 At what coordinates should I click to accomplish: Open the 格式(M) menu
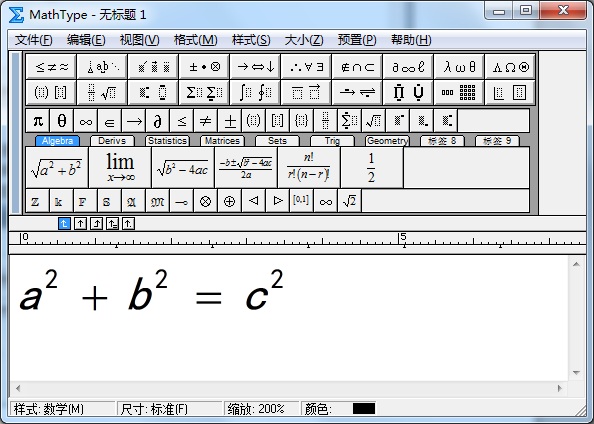click(x=195, y=40)
